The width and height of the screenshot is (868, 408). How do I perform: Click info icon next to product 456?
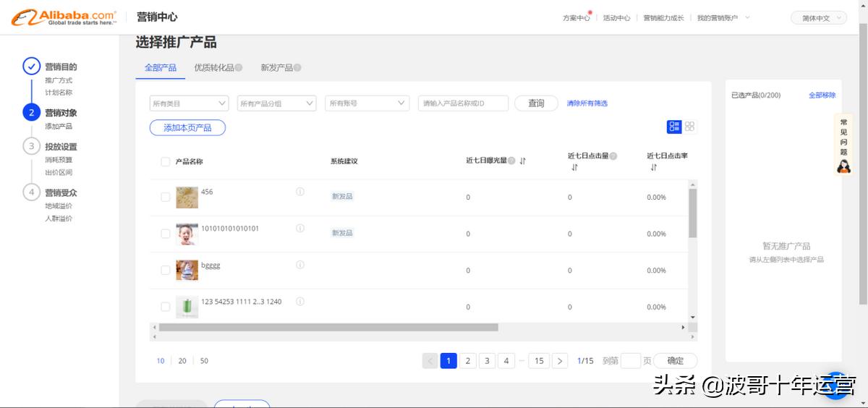300,192
